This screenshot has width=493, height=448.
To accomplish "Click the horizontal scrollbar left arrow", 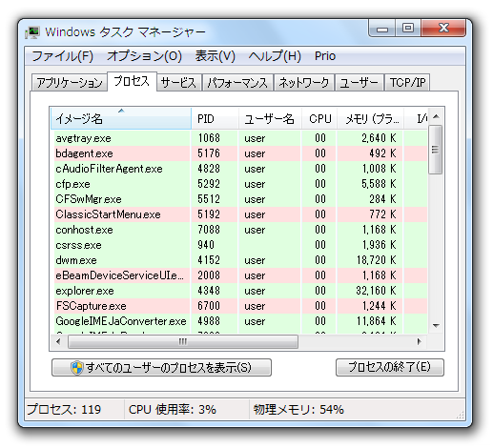I will pyautogui.click(x=58, y=342).
